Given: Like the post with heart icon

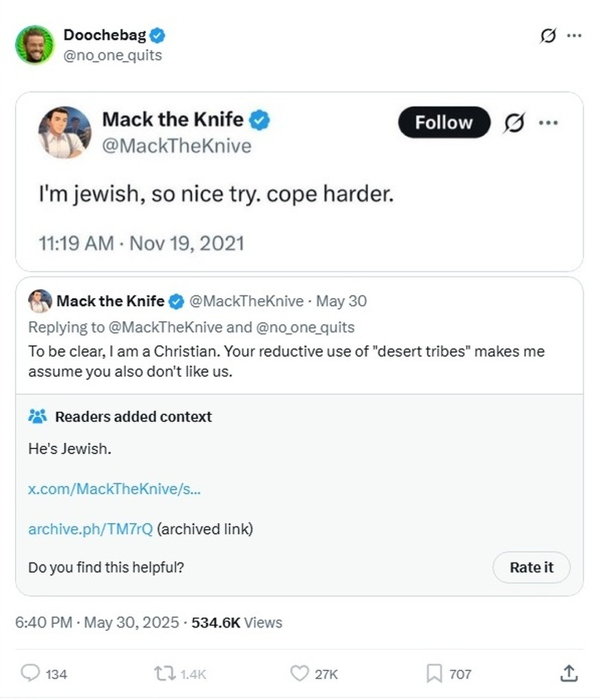Looking at the screenshot, I should pos(300,673).
